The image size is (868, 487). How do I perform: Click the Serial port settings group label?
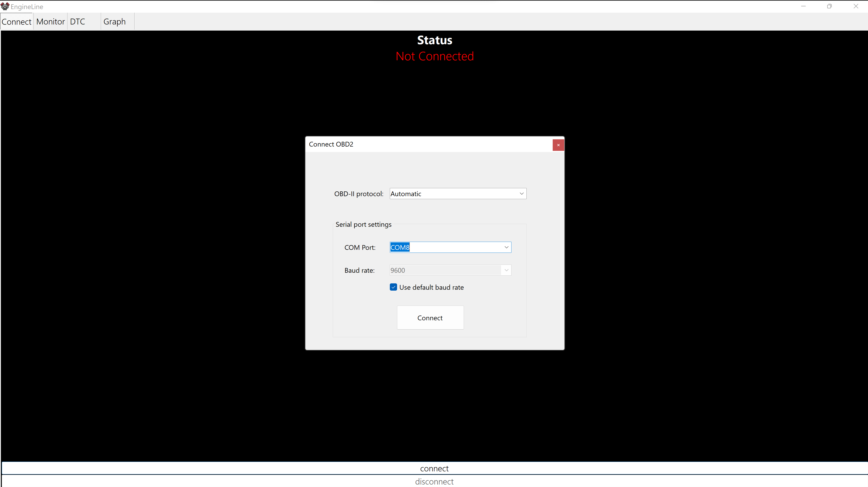point(363,224)
